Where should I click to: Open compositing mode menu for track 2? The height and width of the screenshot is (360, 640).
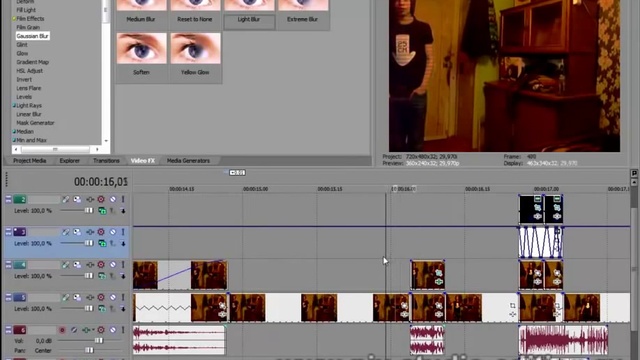(x=102, y=211)
